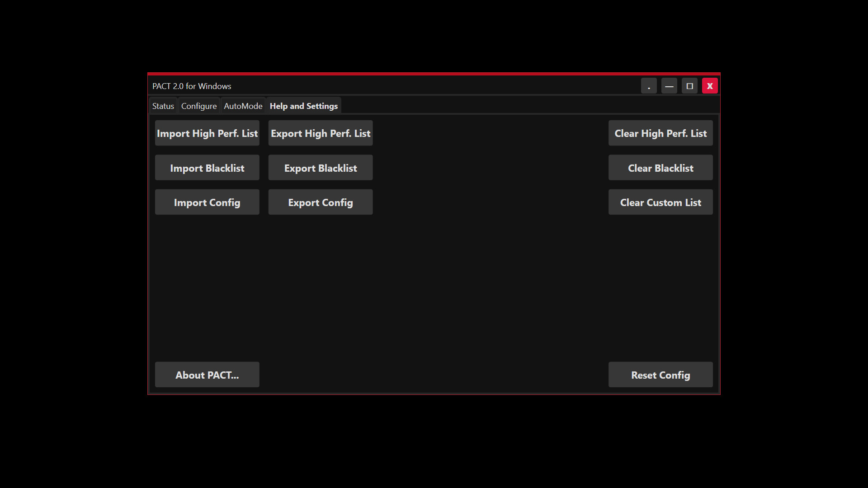The image size is (868, 488).
Task: Open the About PACT dialog
Action: click(x=207, y=375)
